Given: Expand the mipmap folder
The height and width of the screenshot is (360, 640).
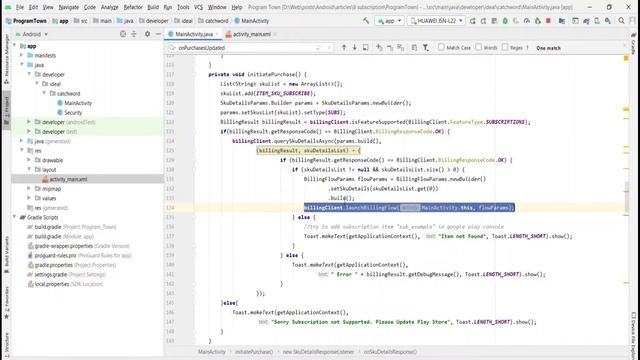Looking at the screenshot, I should coord(29,189).
